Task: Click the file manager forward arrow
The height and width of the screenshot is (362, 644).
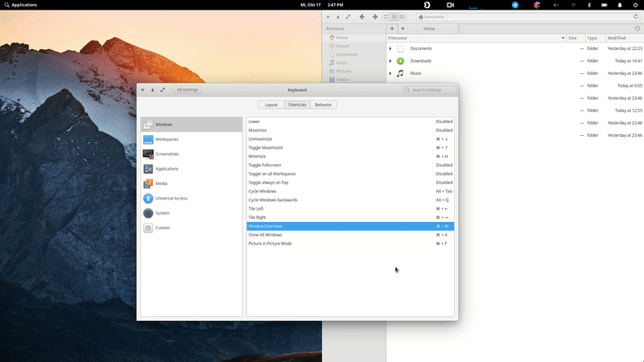Action: point(374,17)
